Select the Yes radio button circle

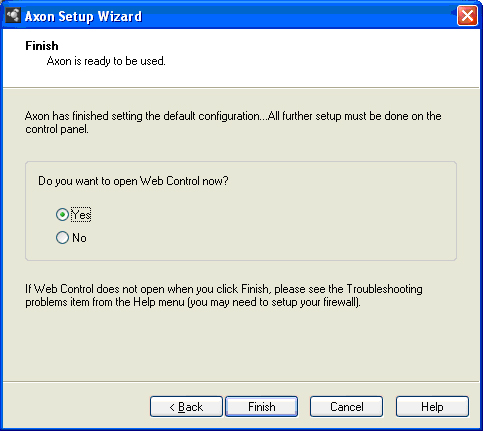[62, 215]
